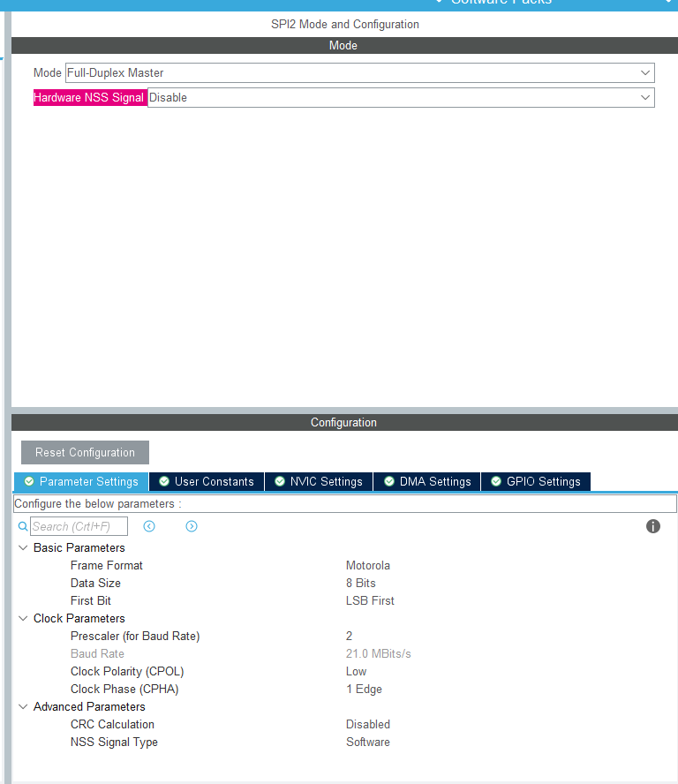The width and height of the screenshot is (678, 784).
Task: Select the Data Size parameter row
Action: click(345, 583)
